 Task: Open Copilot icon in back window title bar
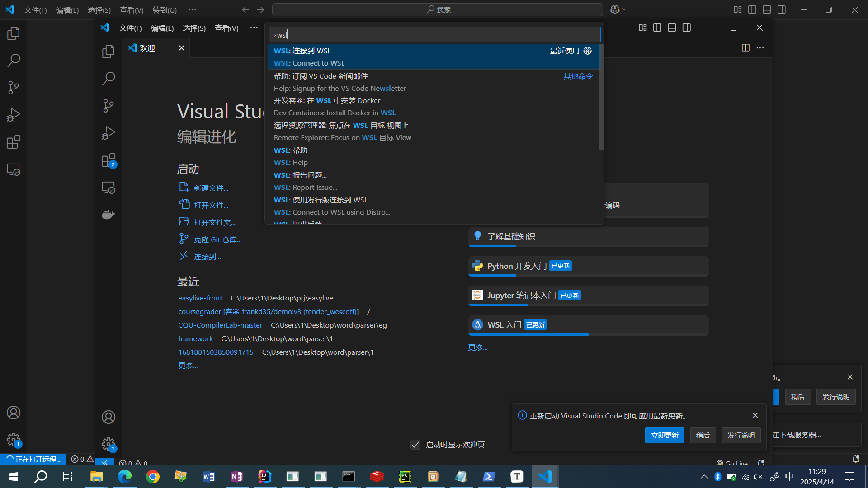point(615,9)
